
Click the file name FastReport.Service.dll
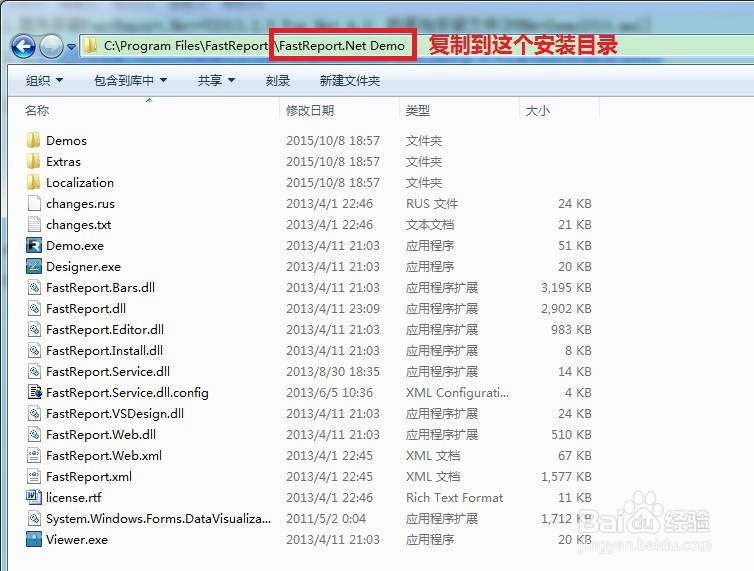pos(108,371)
